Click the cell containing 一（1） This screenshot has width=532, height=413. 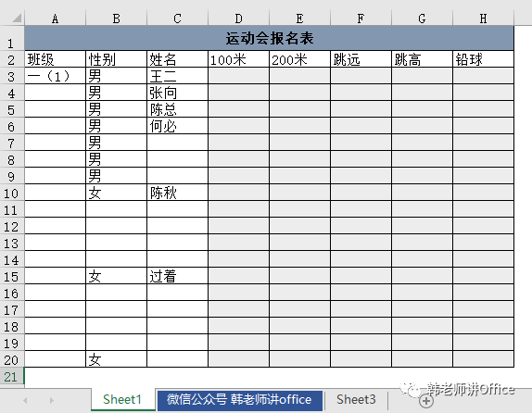(55, 76)
